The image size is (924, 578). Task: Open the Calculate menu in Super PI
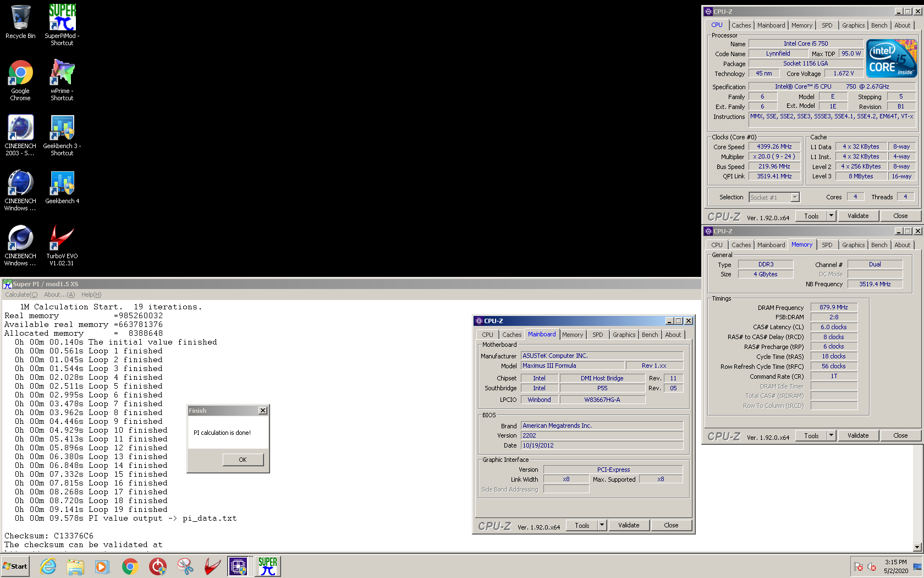click(x=21, y=295)
